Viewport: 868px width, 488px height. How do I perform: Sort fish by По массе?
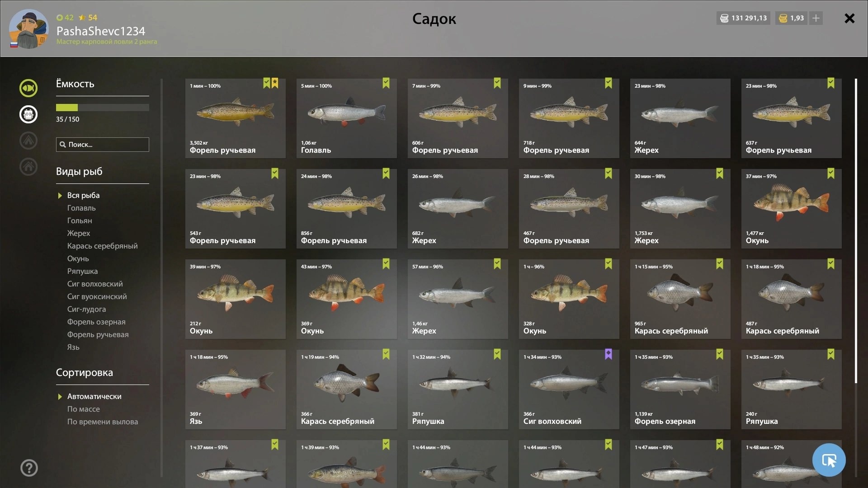(x=84, y=409)
